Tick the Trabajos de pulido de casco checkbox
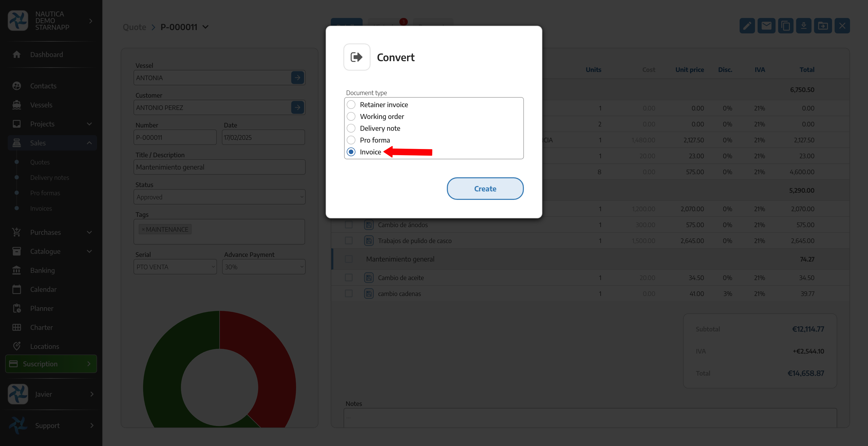 pyautogui.click(x=348, y=240)
